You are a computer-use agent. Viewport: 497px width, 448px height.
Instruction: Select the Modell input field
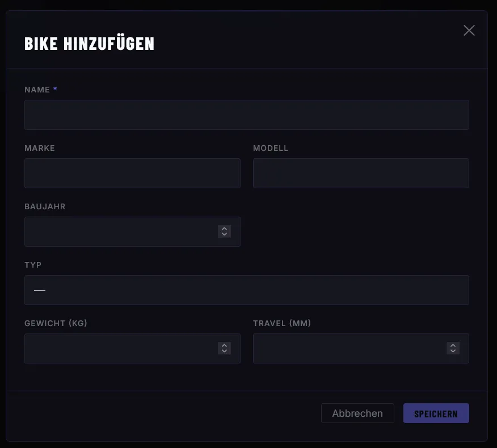click(x=361, y=174)
